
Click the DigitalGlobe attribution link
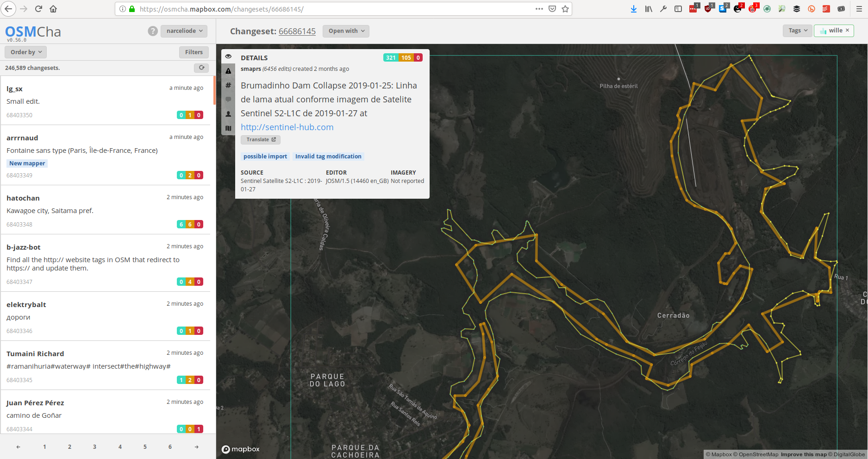tap(847, 454)
